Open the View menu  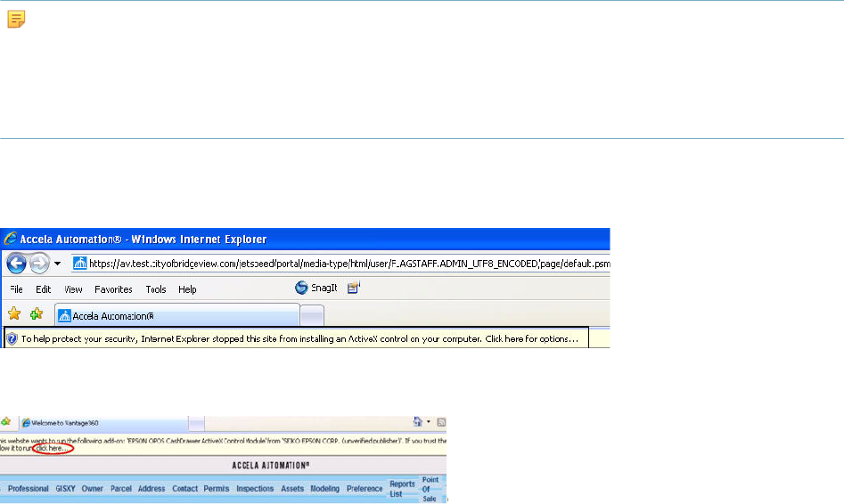click(x=73, y=289)
